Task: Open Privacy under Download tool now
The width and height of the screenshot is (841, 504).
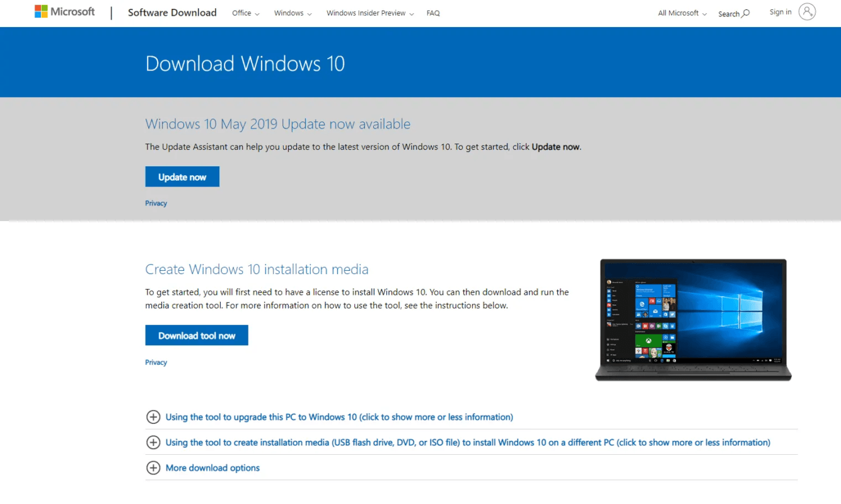Action: click(156, 362)
